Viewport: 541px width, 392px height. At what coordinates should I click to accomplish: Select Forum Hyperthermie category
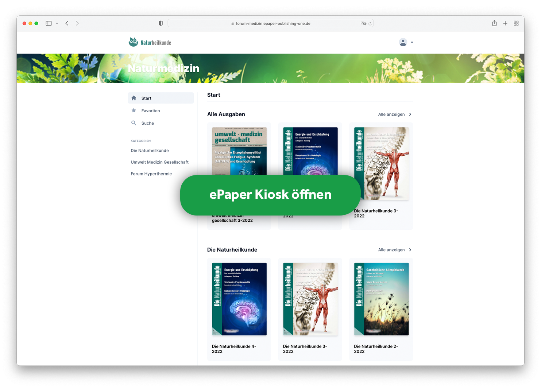tap(151, 174)
